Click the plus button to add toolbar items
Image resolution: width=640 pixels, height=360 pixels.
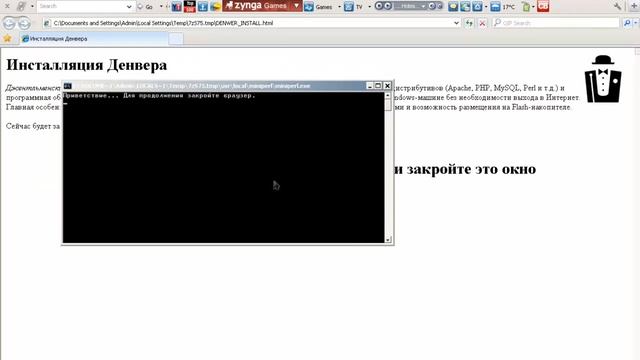tap(634, 6)
